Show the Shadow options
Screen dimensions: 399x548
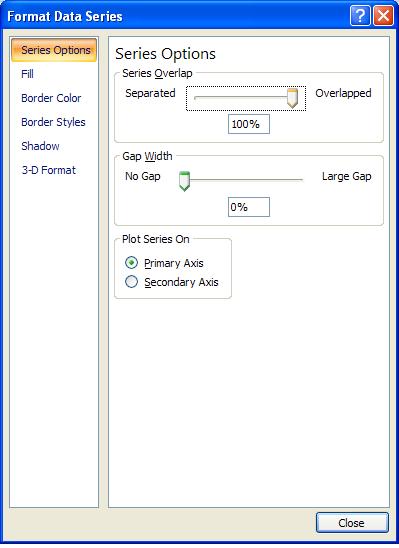[x=40, y=146]
